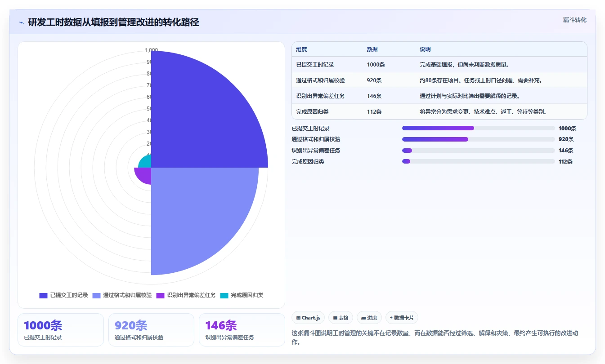Click the 通过格式和归属校验 progress bar
Screen dimensions: 605x364
pyautogui.click(x=478, y=139)
